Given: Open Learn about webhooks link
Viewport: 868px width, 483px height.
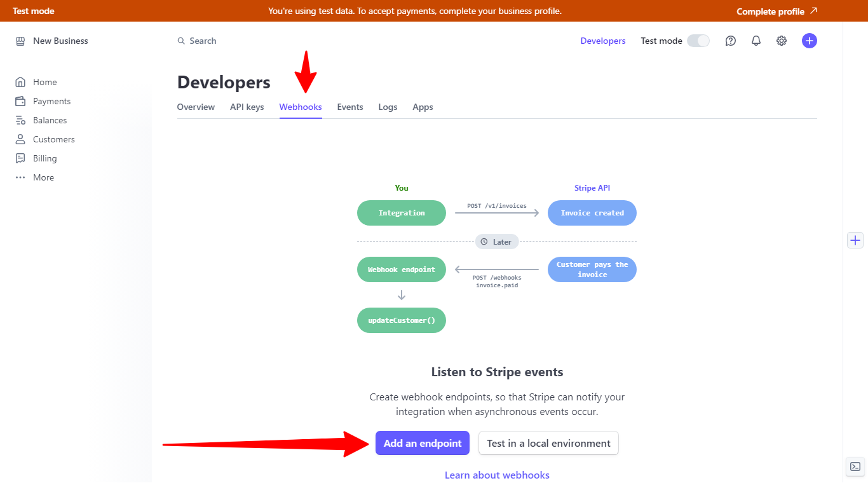Looking at the screenshot, I should pyautogui.click(x=497, y=475).
